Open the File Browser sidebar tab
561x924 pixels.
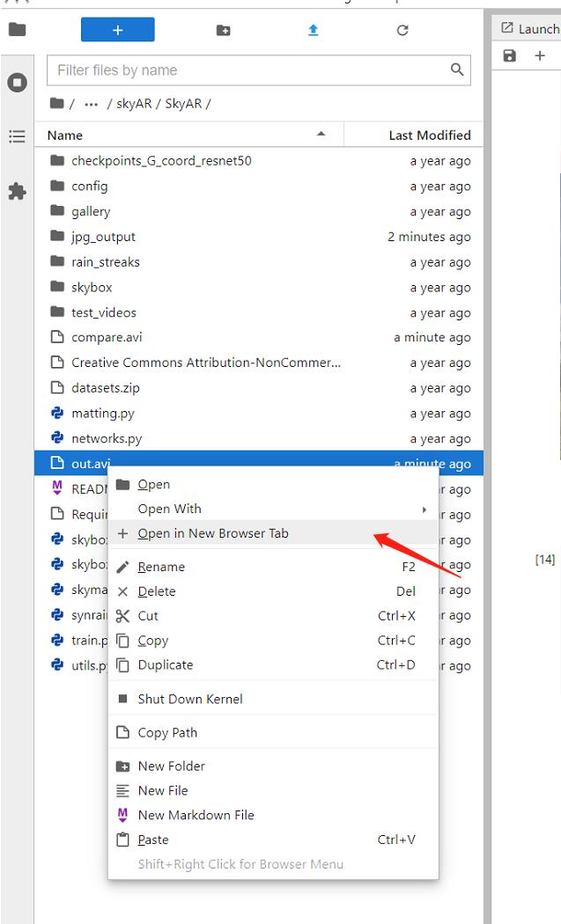[x=17, y=29]
